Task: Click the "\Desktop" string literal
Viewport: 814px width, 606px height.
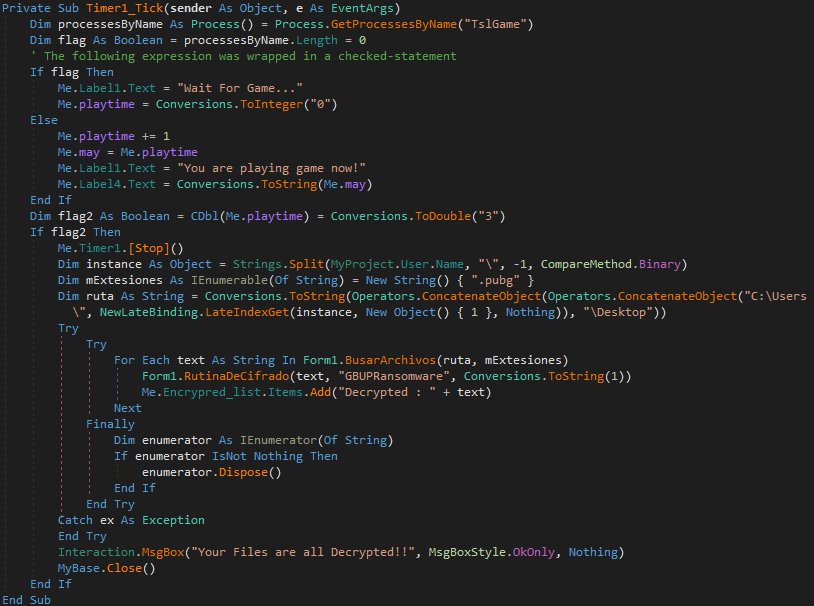Action: click(x=618, y=312)
